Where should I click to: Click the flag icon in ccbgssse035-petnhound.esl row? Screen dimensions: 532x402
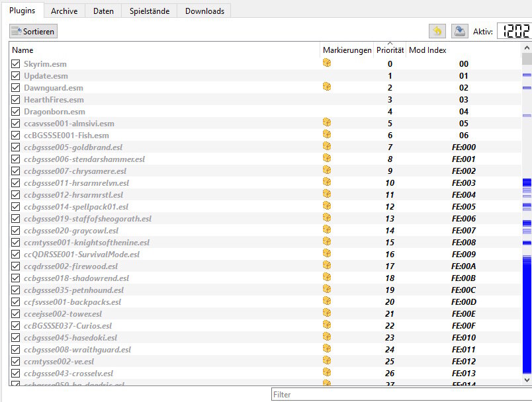point(327,289)
